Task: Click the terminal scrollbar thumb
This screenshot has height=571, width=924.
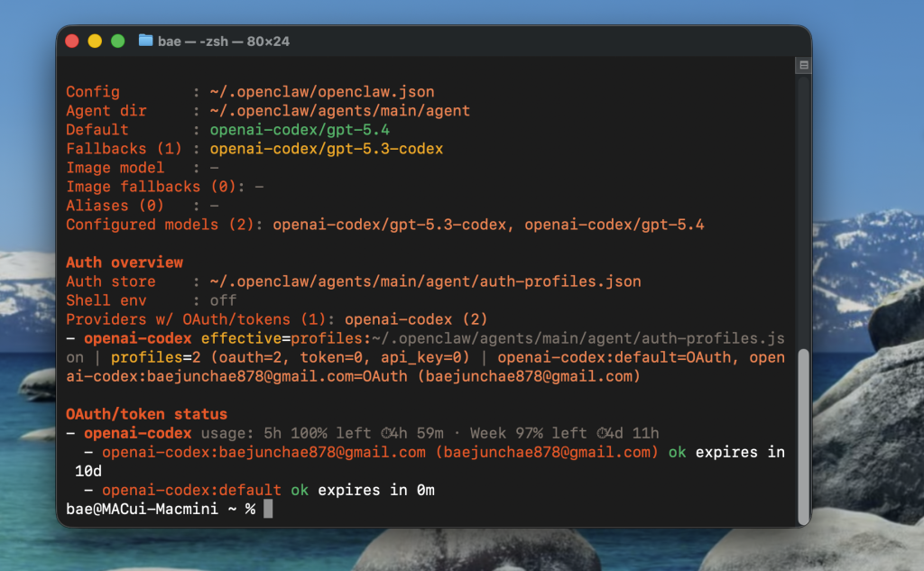Action: [802, 435]
